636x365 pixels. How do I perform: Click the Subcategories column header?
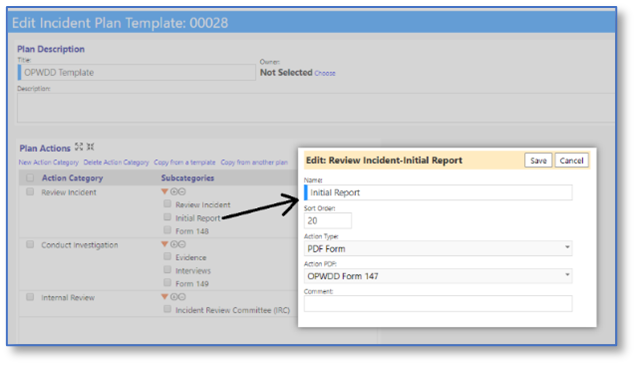click(187, 178)
